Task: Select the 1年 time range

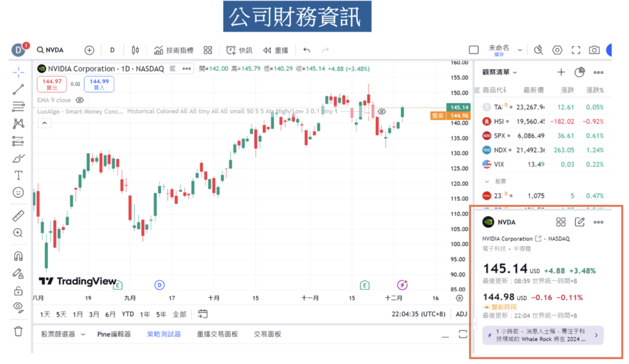Action: [x=145, y=314]
